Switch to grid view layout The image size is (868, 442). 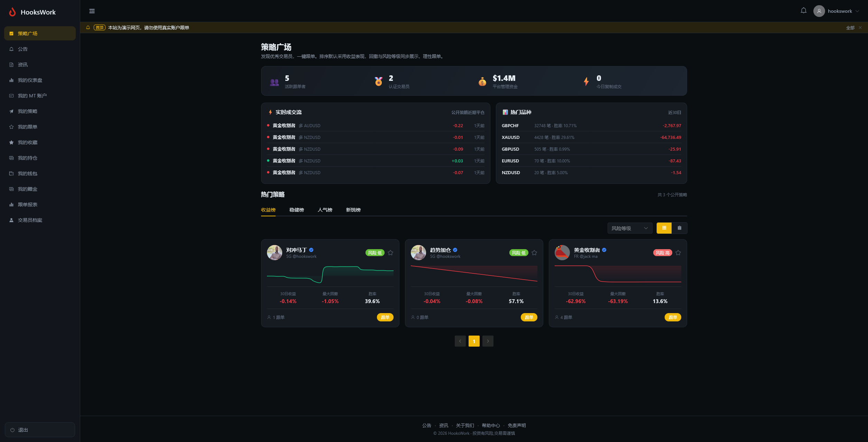coord(664,228)
